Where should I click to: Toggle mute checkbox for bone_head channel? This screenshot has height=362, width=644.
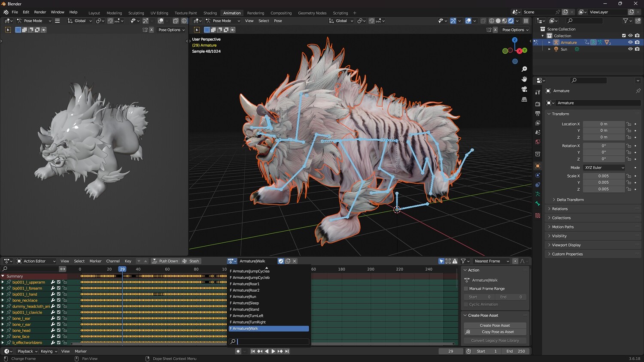click(x=59, y=330)
